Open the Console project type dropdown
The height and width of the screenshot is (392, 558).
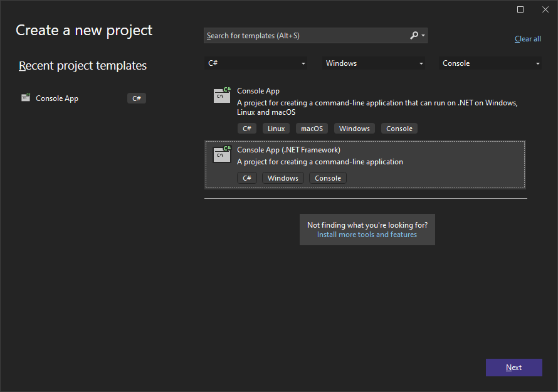tap(491, 63)
